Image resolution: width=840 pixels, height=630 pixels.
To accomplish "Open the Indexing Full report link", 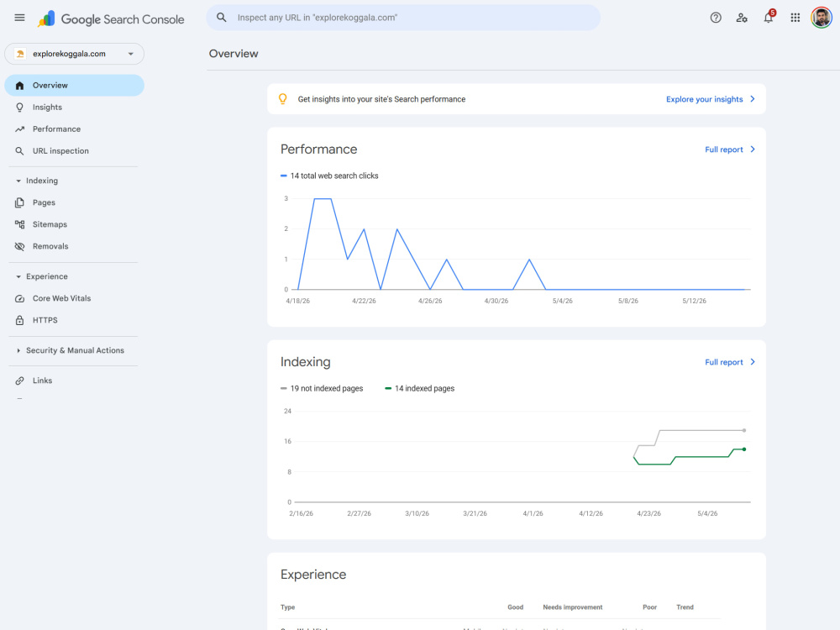I will coord(730,362).
